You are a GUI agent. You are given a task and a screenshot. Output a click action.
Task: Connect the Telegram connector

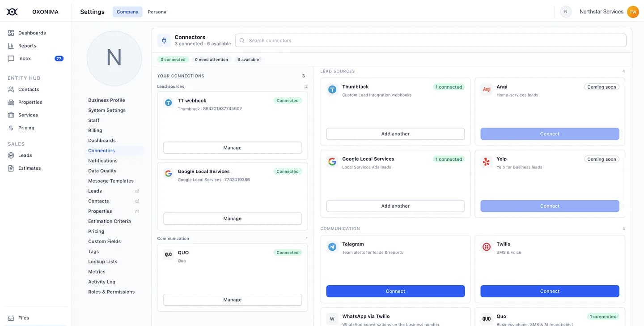(395, 291)
